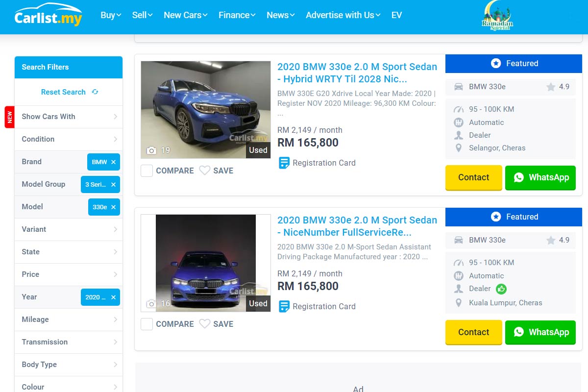Open the blue BMW photo in first listing
This screenshot has width=588, height=392.
(x=206, y=110)
